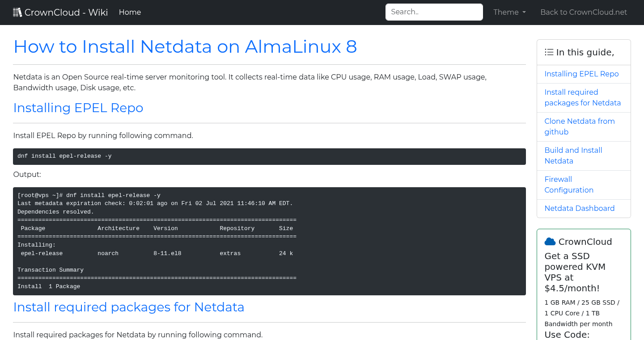Open the Theme dropdown
Viewport: 644px width, 340px height.
tap(509, 12)
